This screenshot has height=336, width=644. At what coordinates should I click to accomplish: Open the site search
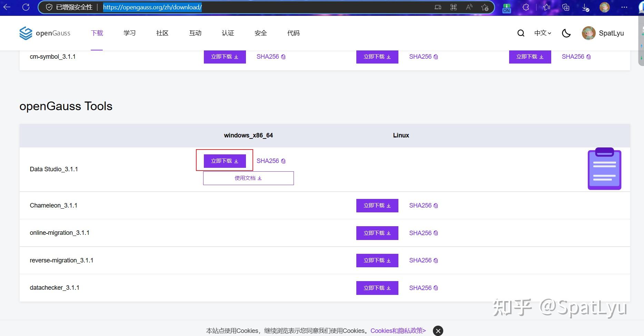coord(521,33)
